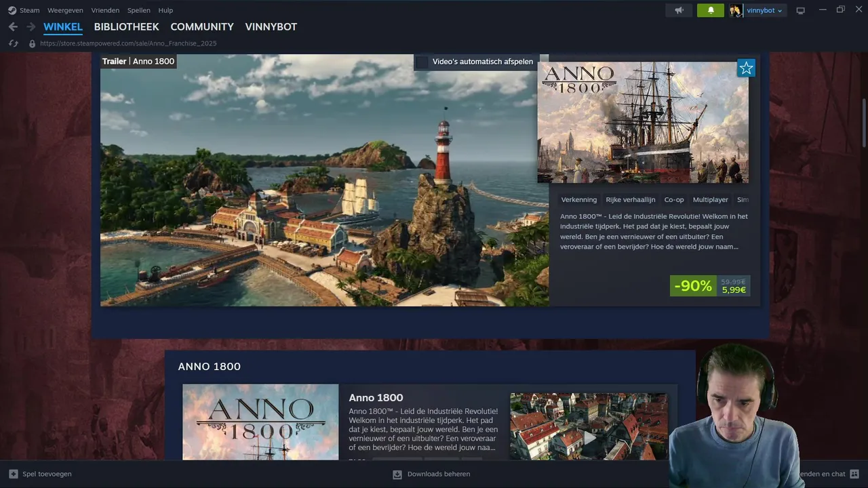Click the Downloads beheren icon
The height and width of the screenshot is (488, 868).
tap(397, 474)
